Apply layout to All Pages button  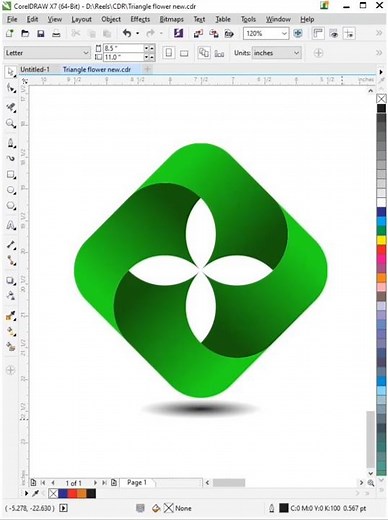point(203,53)
